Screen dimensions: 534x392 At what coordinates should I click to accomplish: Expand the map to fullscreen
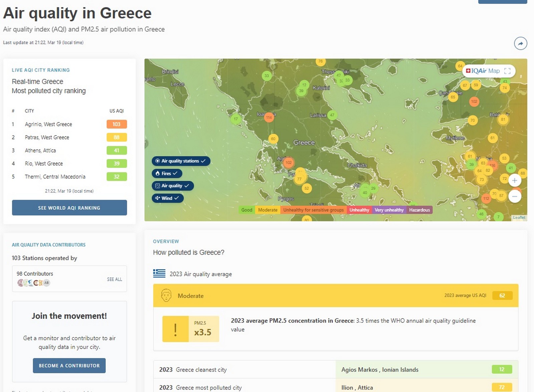507,71
